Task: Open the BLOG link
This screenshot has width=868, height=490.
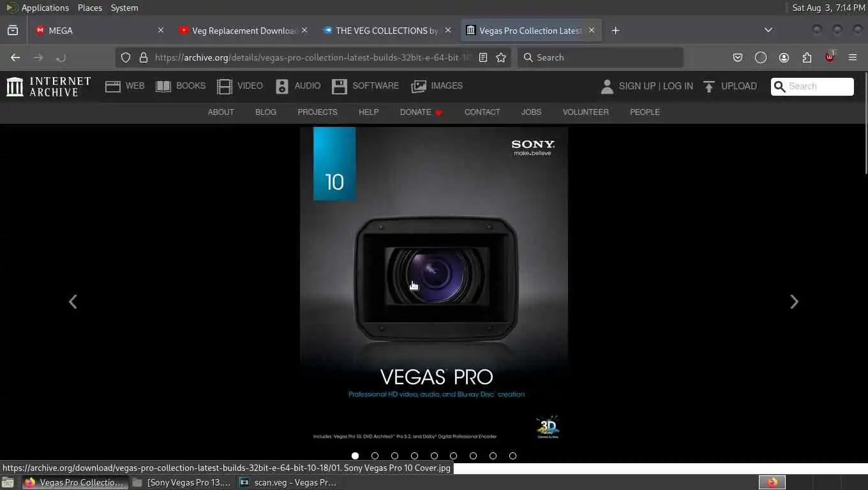Action: pos(266,112)
